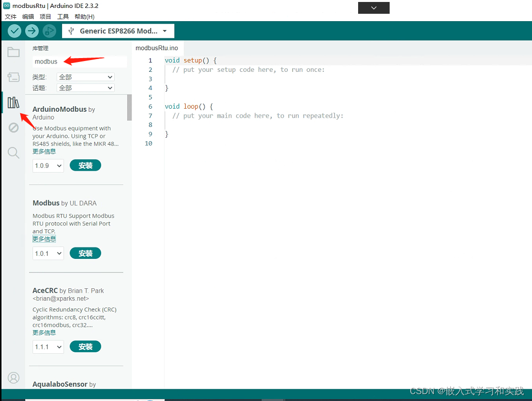The height and width of the screenshot is (401, 532).
Task: Click the library search field containing modbus
Action: point(80,62)
